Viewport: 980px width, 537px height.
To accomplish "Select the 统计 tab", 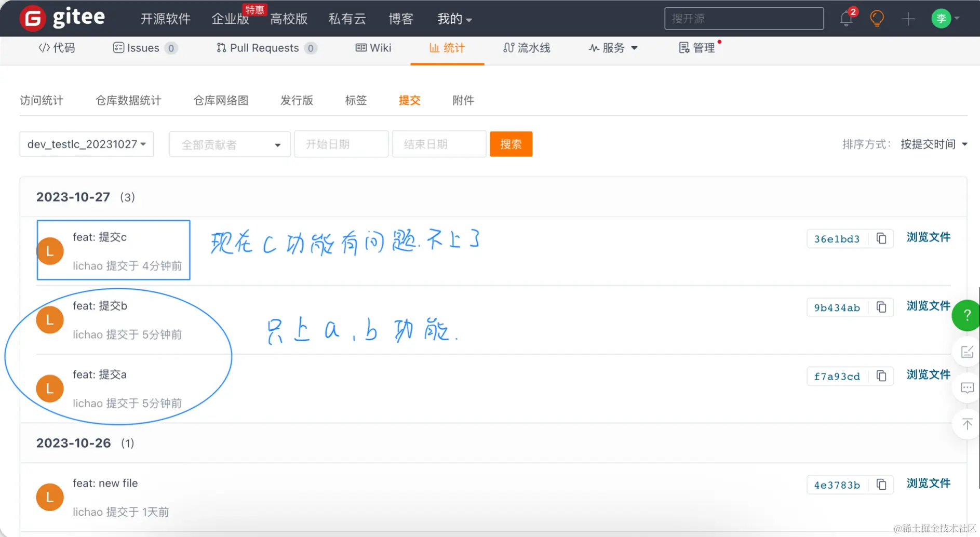I will (447, 48).
